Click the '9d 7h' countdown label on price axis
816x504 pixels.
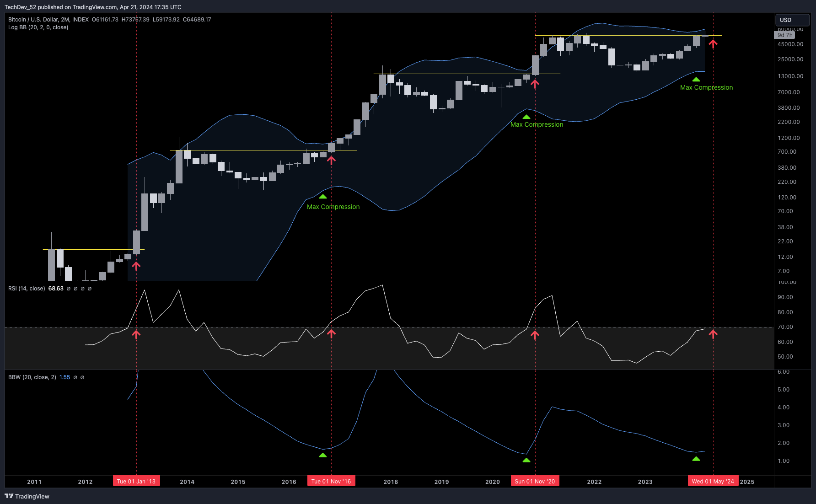pos(785,35)
